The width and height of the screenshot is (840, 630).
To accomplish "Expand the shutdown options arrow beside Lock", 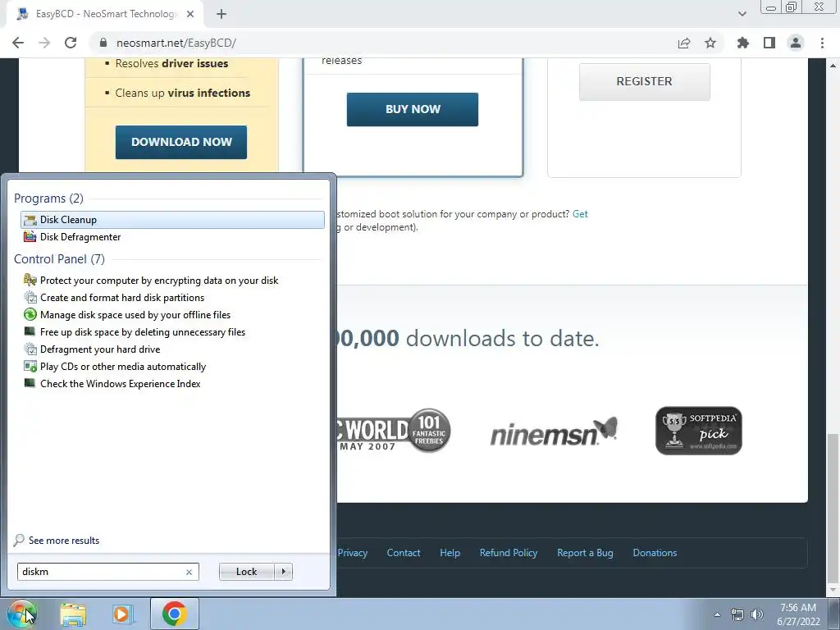I will (283, 572).
